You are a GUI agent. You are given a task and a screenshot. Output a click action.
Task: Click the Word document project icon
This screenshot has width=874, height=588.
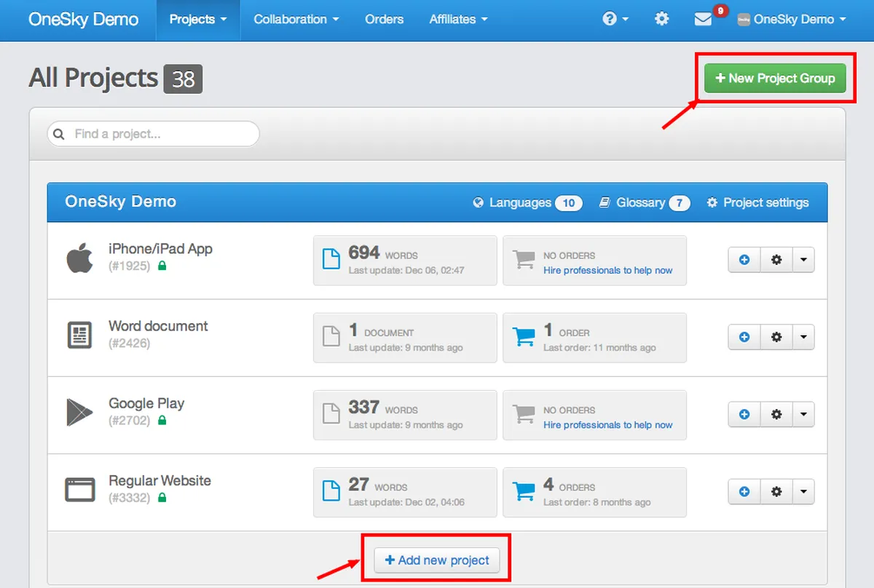click(x=79, y=335)
